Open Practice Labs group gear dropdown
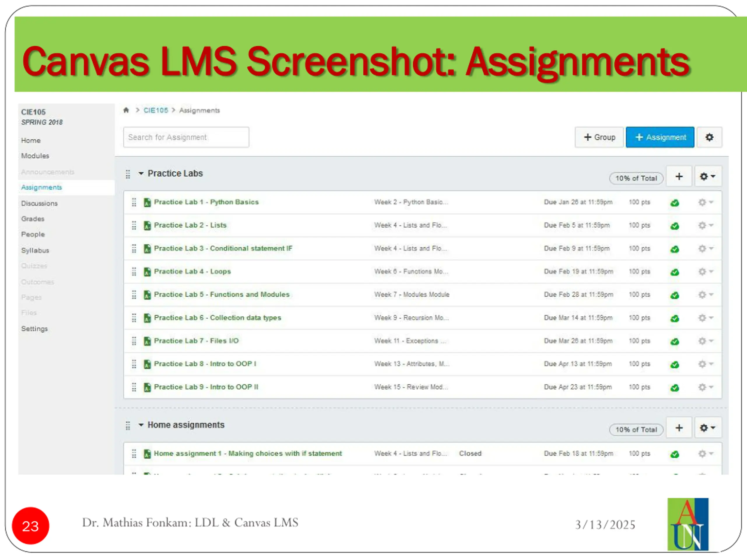The height and width of the screenshot is (560, 747). tap(708, 176)
